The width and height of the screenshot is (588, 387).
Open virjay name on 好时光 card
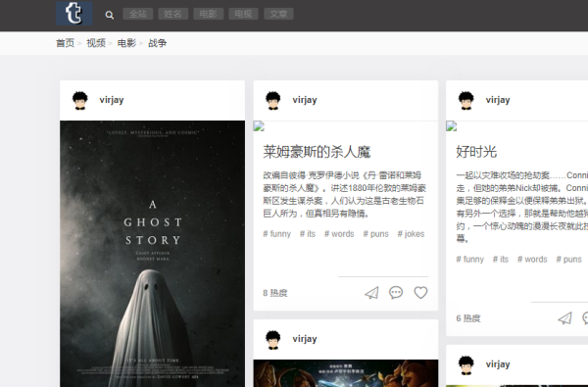tap(498, 100)
